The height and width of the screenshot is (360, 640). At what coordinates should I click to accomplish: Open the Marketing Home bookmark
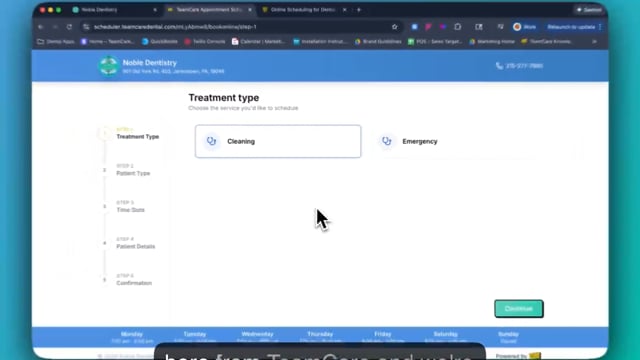(492, 42)
